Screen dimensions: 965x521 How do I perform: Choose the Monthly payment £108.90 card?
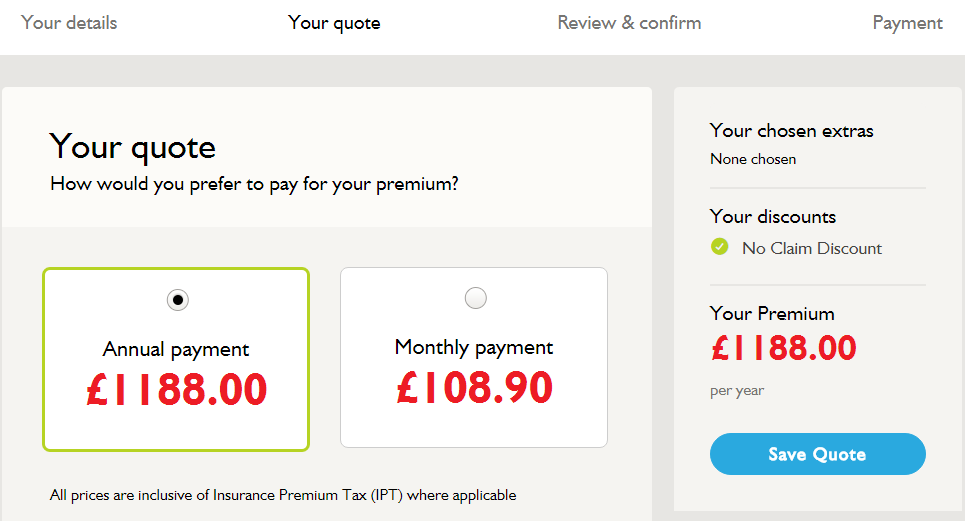pos(474,357)
